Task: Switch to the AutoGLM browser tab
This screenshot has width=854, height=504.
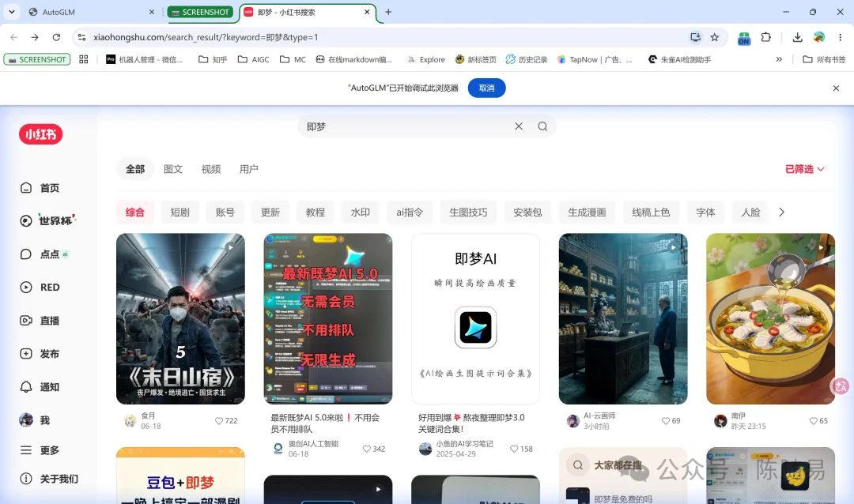Action: point(92,12)
